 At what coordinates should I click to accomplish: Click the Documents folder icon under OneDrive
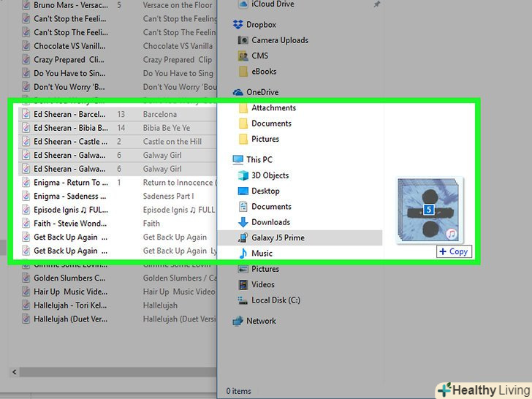243,123
